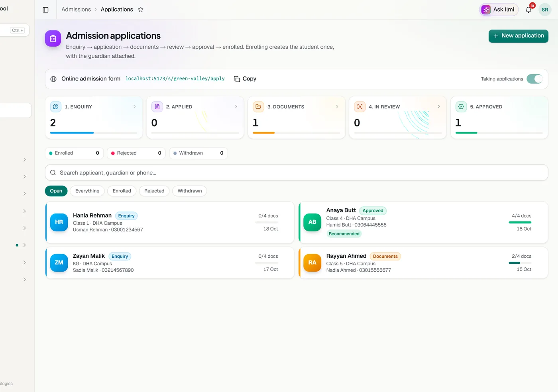Copy the online admission form link
558x392 pixels.
[245, 79]
